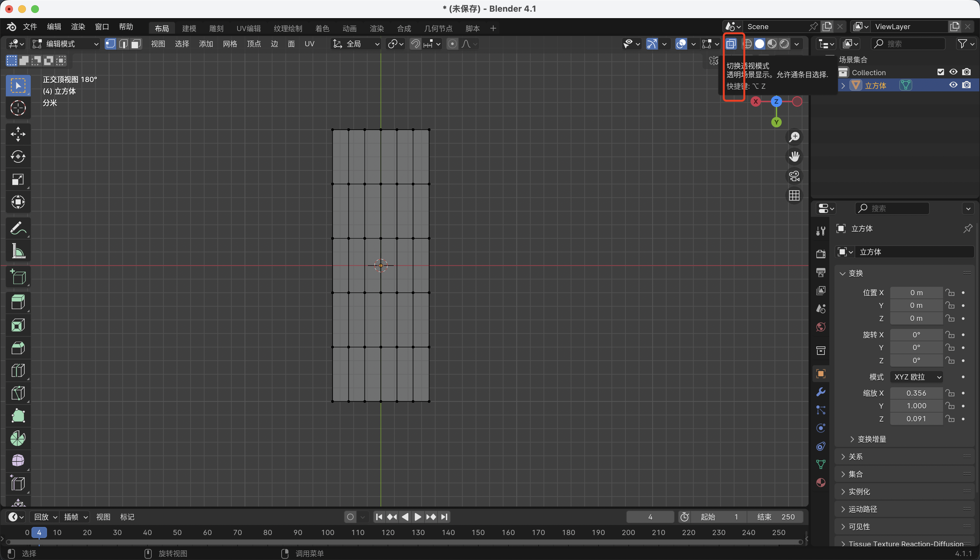Open the 编辑模式 mode dropdown
Image resolution: width=980 pixels, height=560 pixels.
tap(65, 44)
